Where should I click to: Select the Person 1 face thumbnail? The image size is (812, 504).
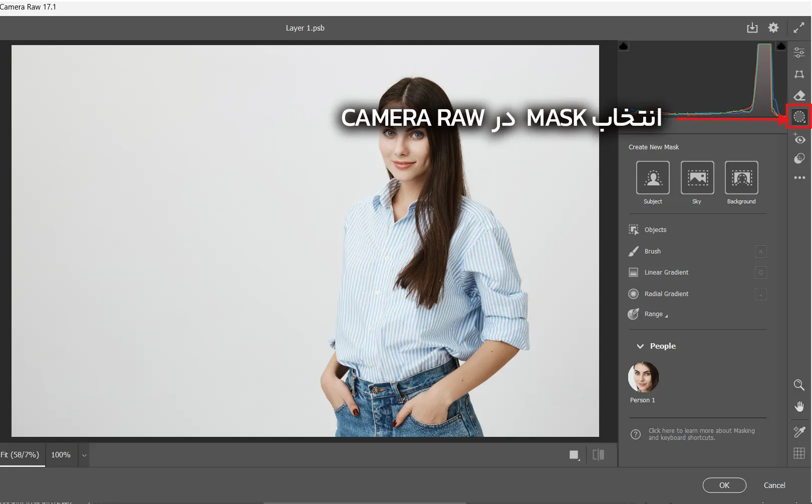(643, 377)
